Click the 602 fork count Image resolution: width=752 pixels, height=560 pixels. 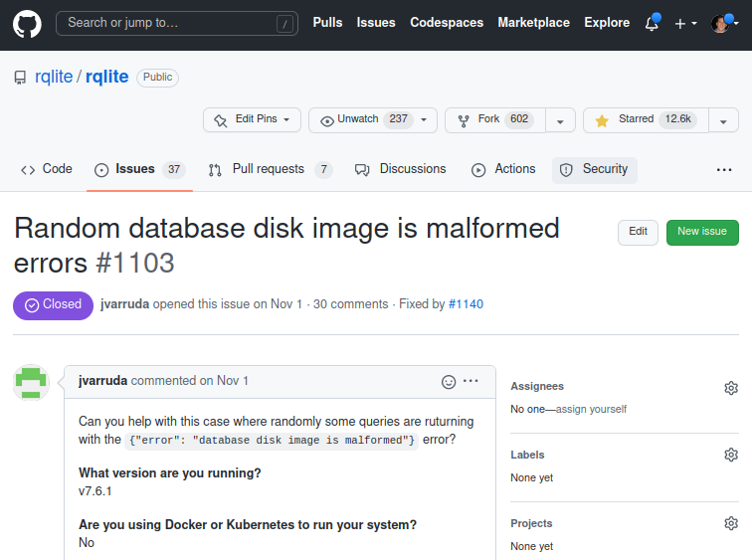pos(519,119)
